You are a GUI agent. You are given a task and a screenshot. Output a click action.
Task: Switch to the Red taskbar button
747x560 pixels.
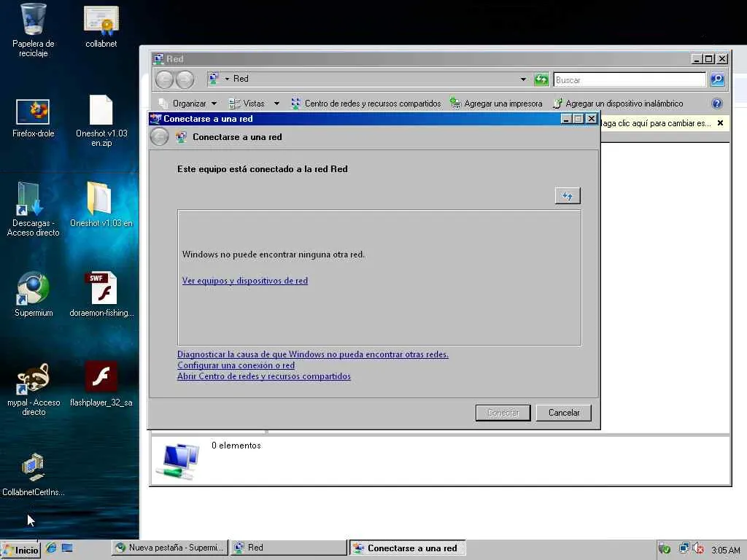point(289,548)
